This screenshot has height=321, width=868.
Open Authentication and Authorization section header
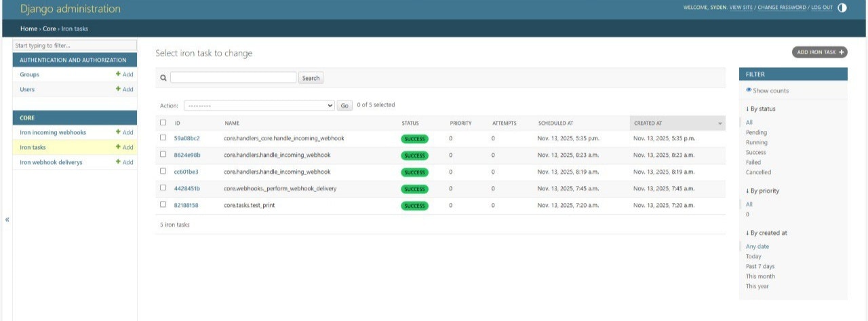(73, 60)
